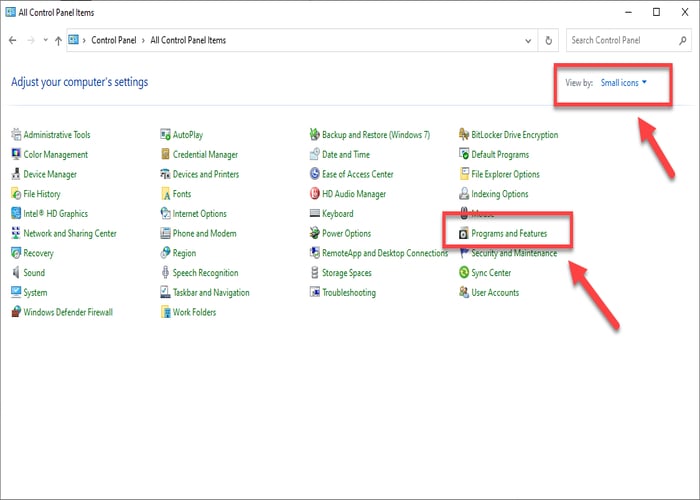
Task: Open Programs and Features link
Action: click(509, 233)
